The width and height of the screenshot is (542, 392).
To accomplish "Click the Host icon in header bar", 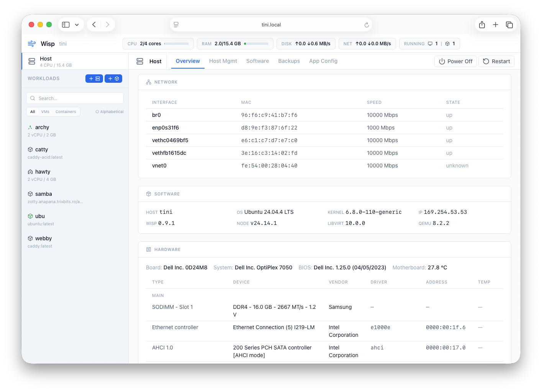I will pyautogui.click(x=140, y=61).
